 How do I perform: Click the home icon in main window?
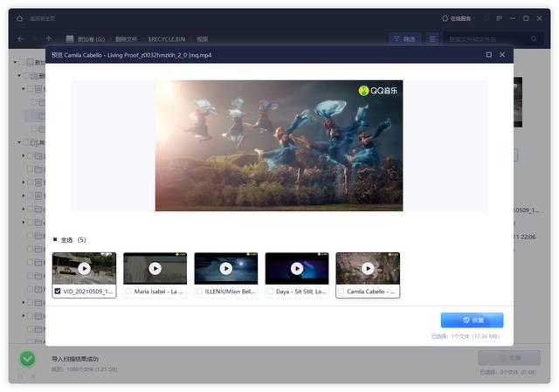tap(19, 18)
